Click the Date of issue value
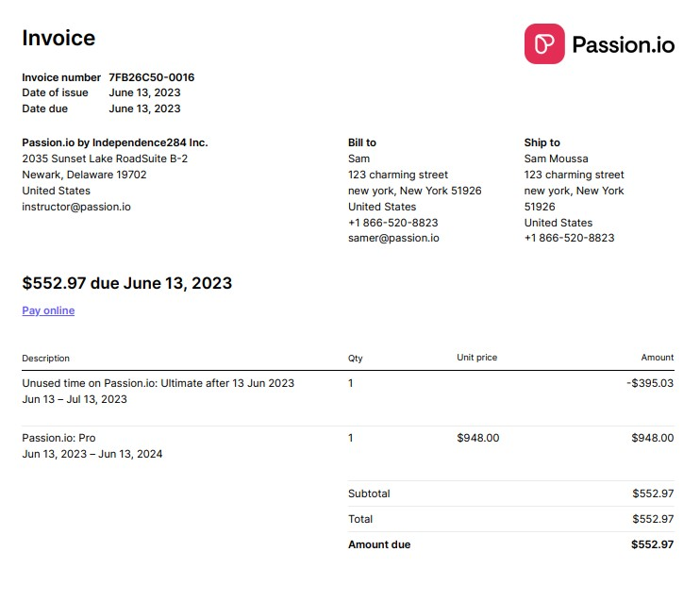This screenshot has height=602, width=700. (144, 92)
